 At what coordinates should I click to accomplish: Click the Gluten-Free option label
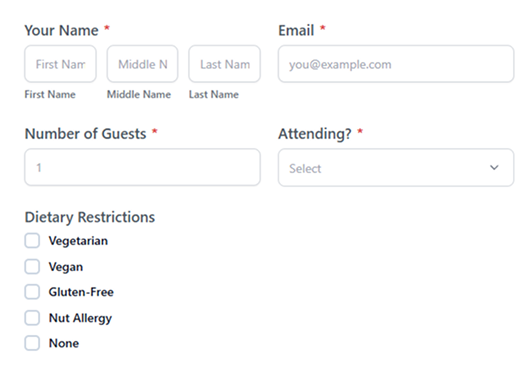click(x=81, y=292)
